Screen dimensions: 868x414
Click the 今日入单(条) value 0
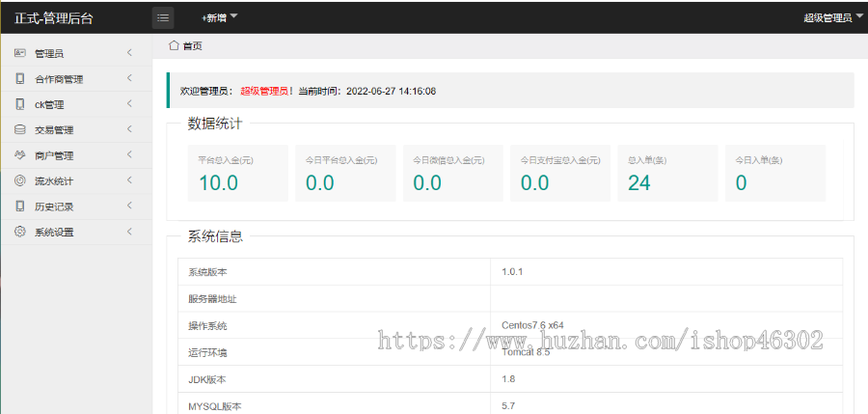742,183
